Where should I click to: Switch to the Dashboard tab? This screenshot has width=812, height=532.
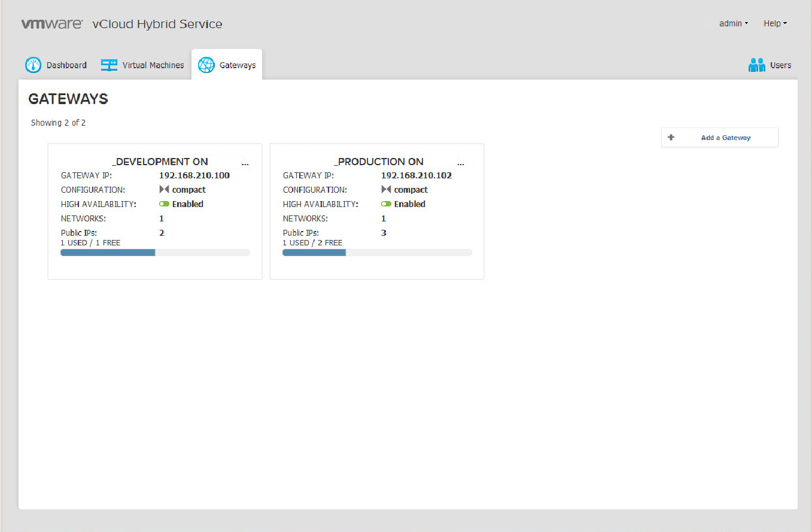[56, 65]
